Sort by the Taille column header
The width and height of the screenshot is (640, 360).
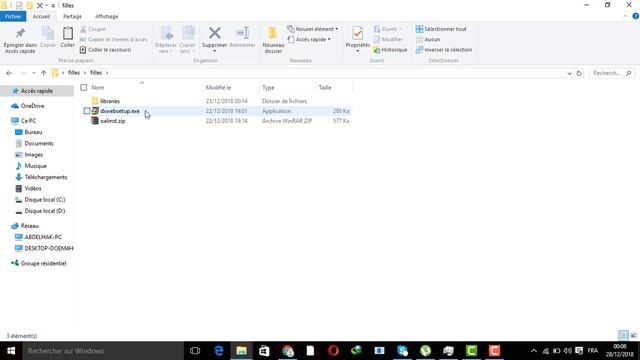[325, 88]
